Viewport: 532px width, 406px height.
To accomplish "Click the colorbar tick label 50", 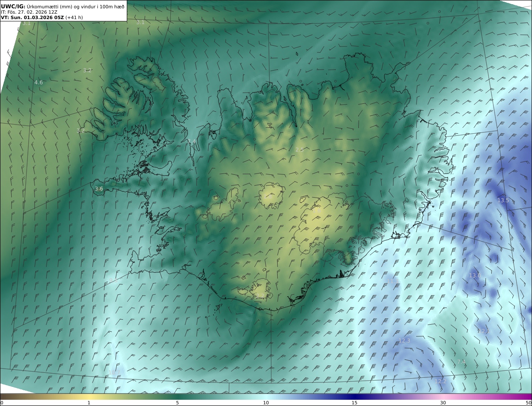I will point(528,403).
